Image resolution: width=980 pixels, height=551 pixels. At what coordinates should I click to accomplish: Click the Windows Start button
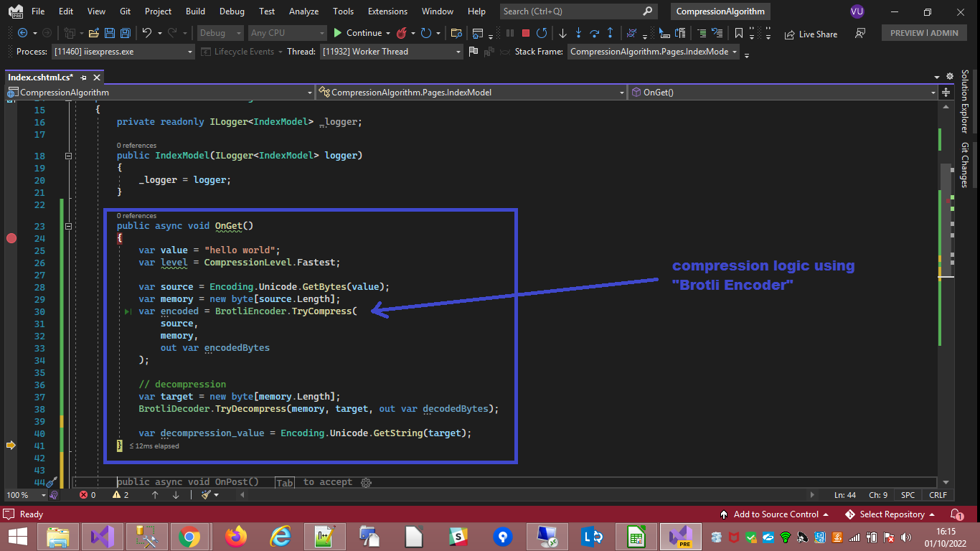click(x=17, y=537)
